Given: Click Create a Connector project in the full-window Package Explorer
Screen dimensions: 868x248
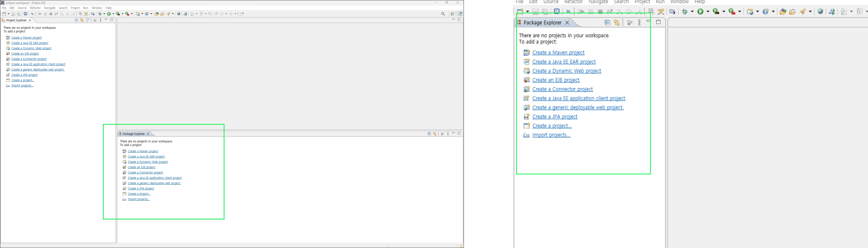Looking at the screenshot, I should click(x=145, y=173).
